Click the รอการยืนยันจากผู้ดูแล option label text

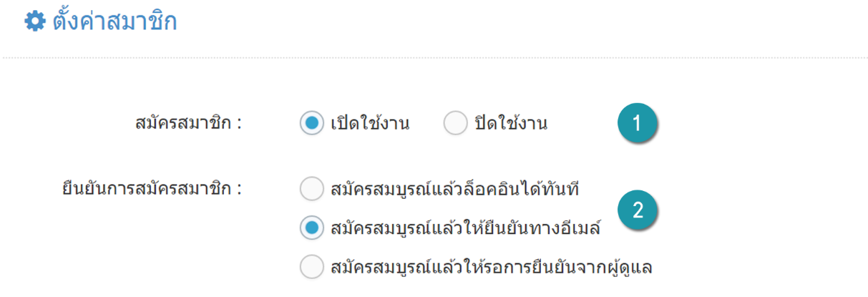492,268
